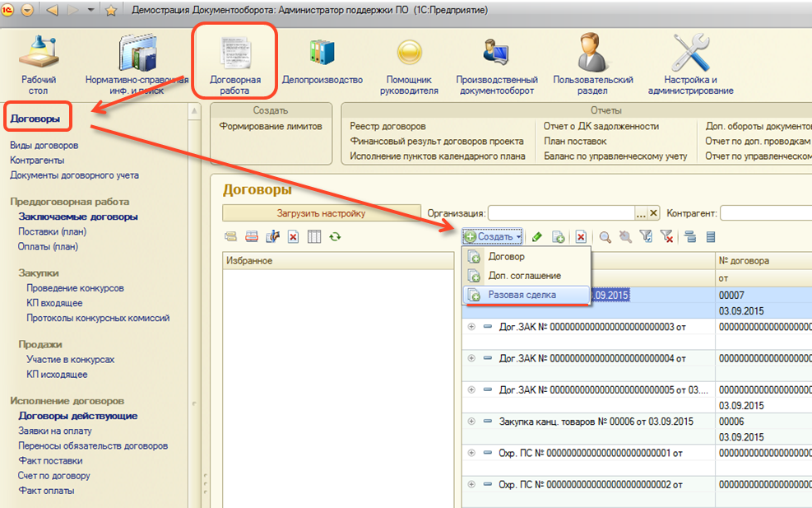Open the Реестр договоров report link
This screenshot has height=508, width=812.
[x=387, y=127]
